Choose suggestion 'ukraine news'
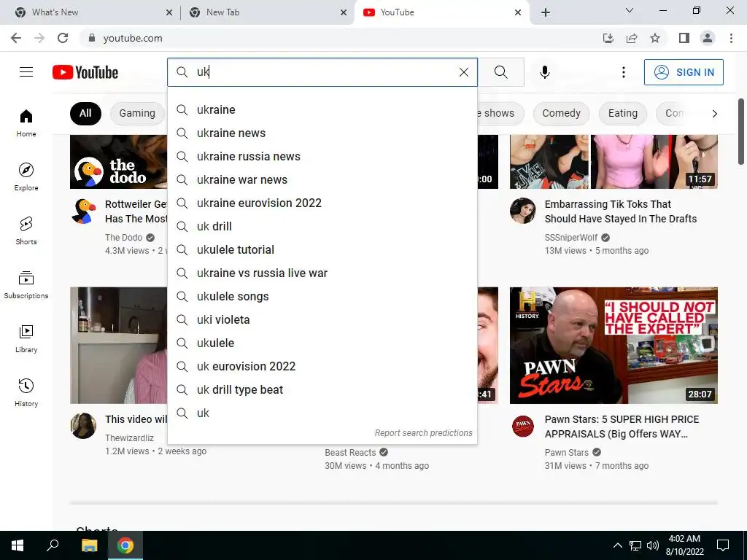Screen dimensions: 747x560 pyautogui.click(x=322, y=133)
